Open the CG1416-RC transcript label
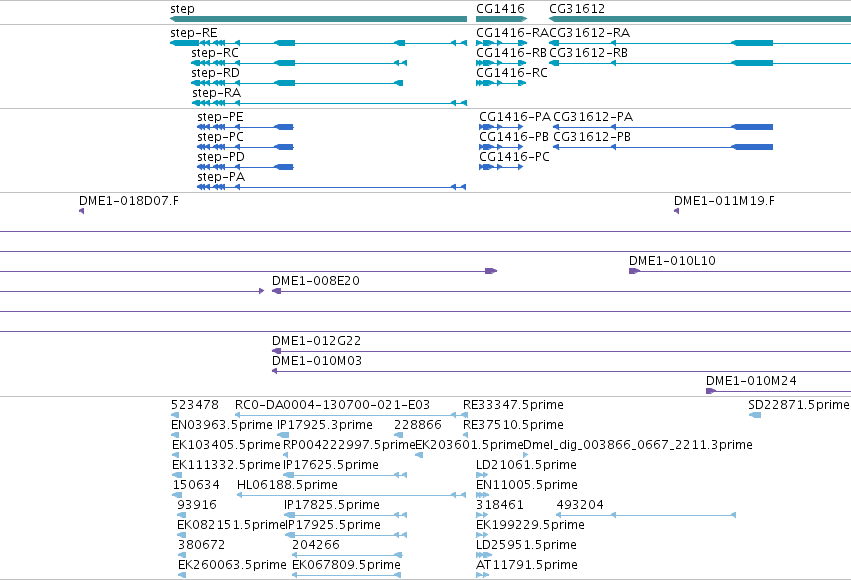Image resolution: width=851 pixels, height=580 pixels. [511, 73]
